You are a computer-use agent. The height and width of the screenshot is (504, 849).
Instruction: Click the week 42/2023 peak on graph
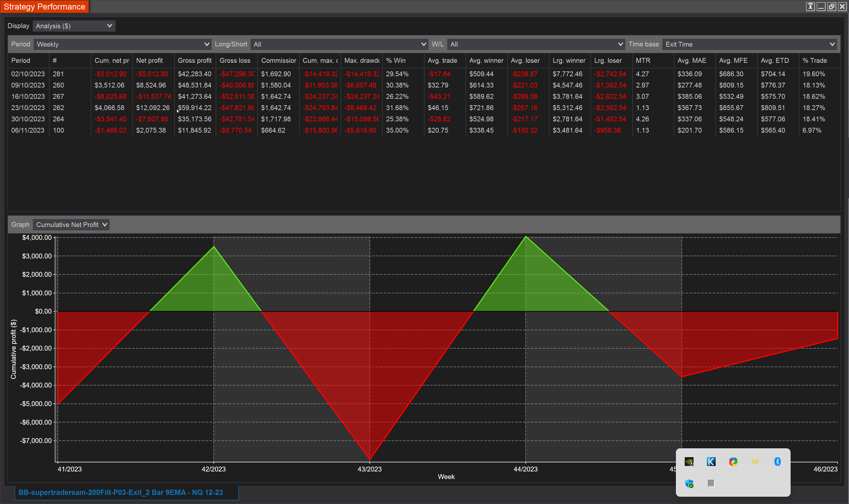pos(214,246)
